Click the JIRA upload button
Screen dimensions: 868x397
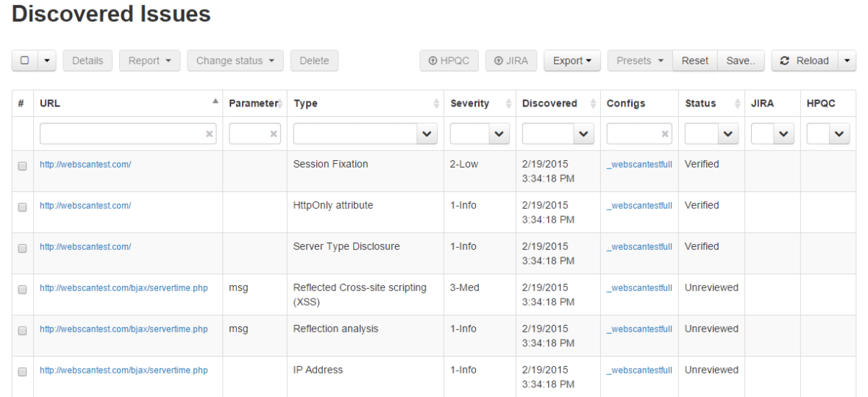coord(511,61)
